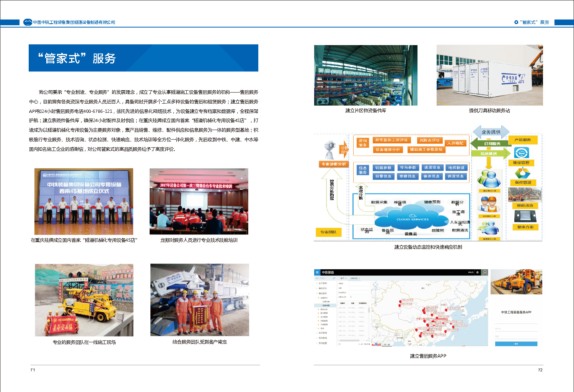Image resolution: width=574 pixels, height=392 pixels.
Task: Click the warehouse photo thumbnail
Action: (365, 75)
